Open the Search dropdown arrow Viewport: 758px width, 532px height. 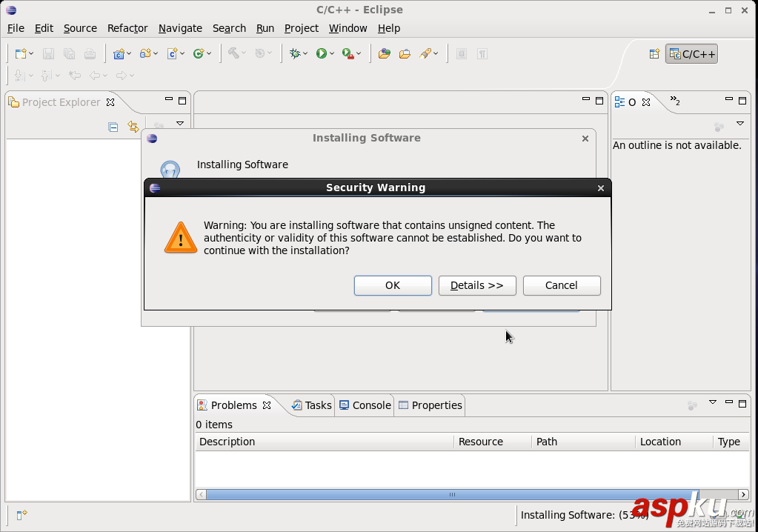coord(436,53)
